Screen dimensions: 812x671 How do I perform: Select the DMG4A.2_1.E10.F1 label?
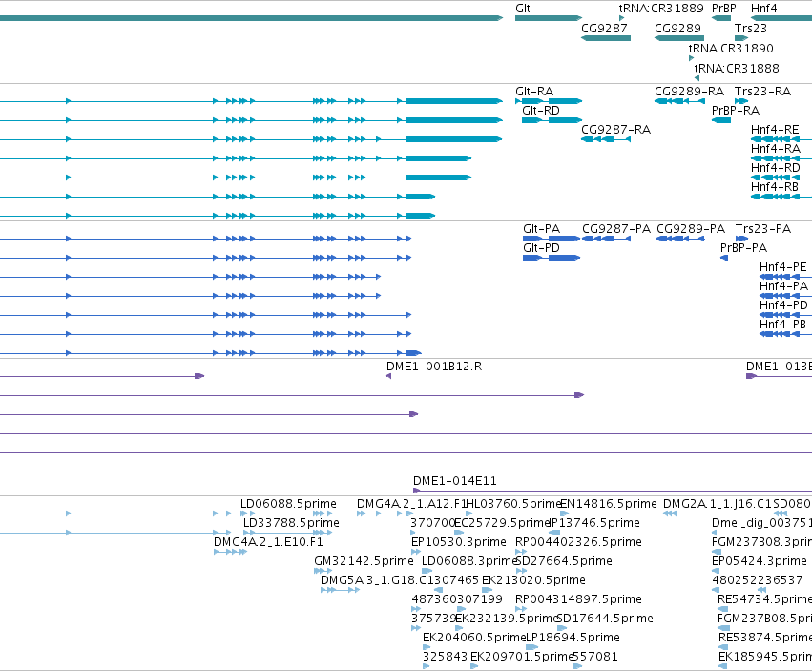click(268, 542)
